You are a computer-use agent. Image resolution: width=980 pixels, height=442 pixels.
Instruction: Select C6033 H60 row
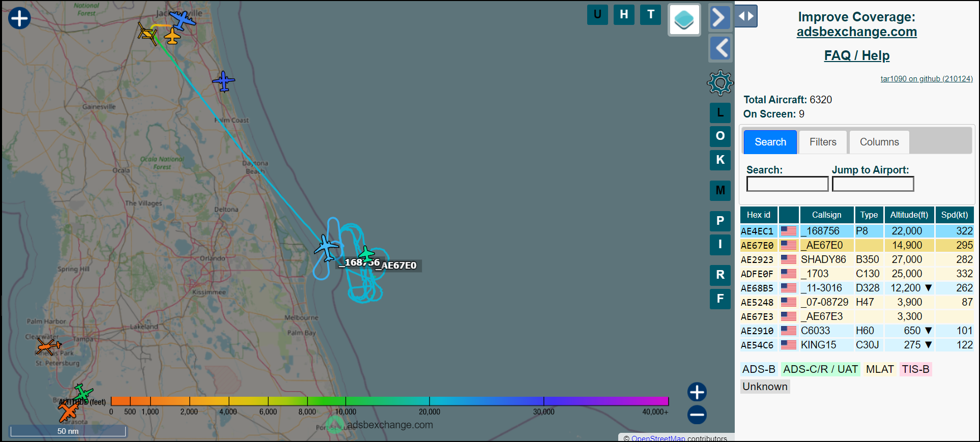point(857,331)
